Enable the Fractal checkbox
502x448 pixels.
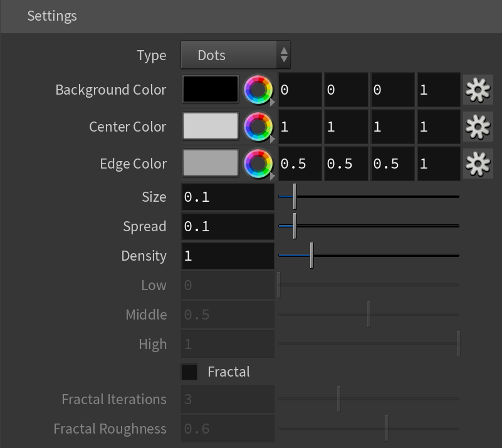189,372
